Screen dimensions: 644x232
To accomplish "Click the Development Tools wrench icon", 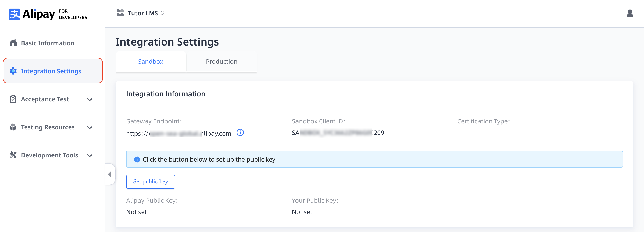I will tap(13, 155).
